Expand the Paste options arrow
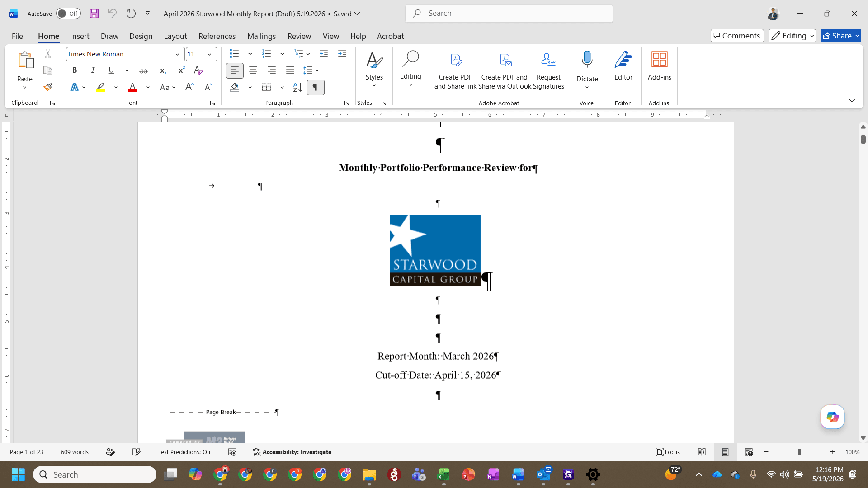The height and width of the screenshot is (488, 868). [x=24, y=88]
